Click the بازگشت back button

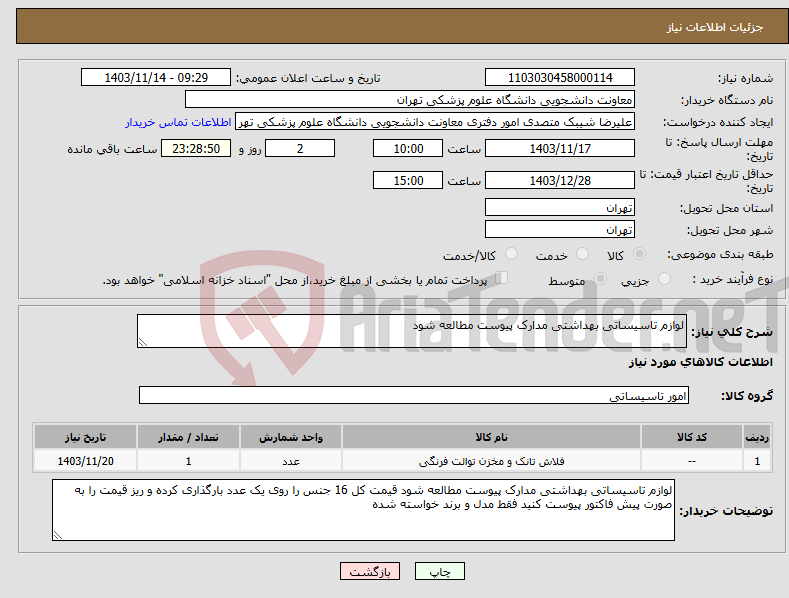(x=370, y=571)
